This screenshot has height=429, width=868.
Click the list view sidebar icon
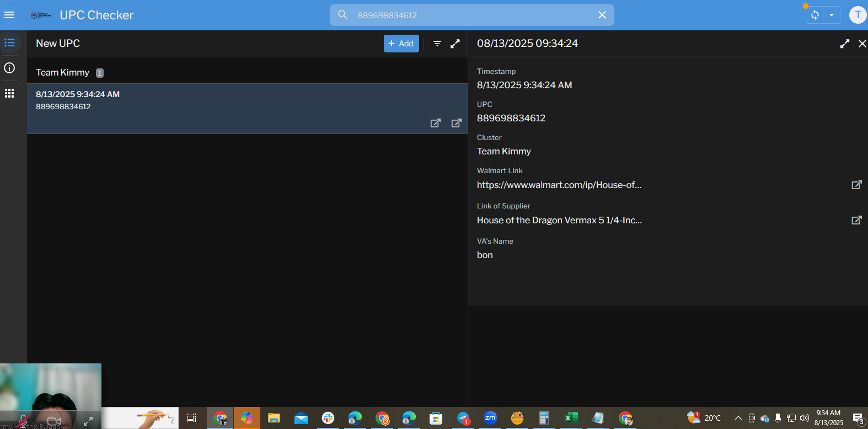tap(9, 43)
